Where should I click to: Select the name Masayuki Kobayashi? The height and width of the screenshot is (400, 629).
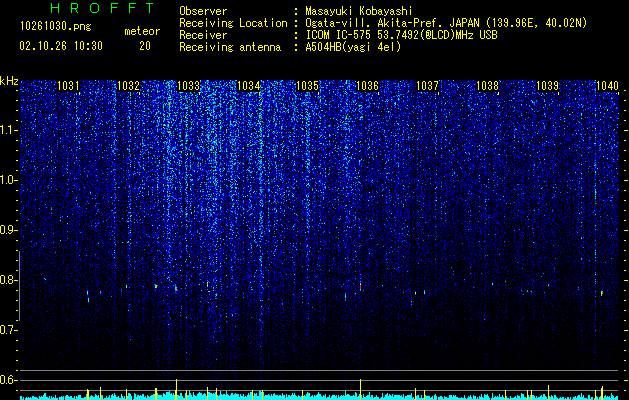coord(359,11)
